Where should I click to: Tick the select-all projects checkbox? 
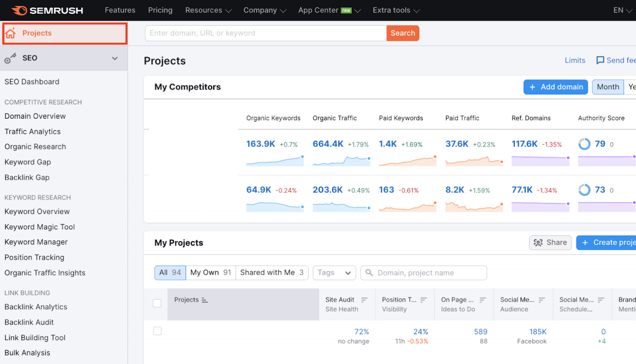coord(157,303)
